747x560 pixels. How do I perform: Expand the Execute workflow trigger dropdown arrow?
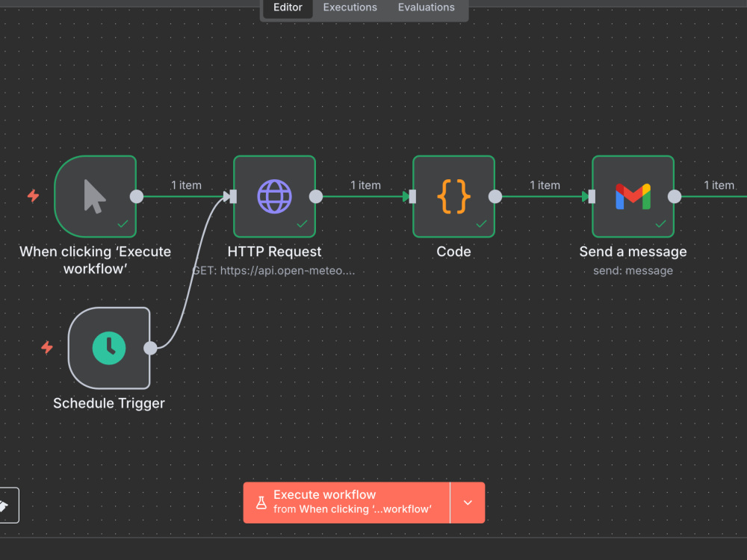point(468,503)
